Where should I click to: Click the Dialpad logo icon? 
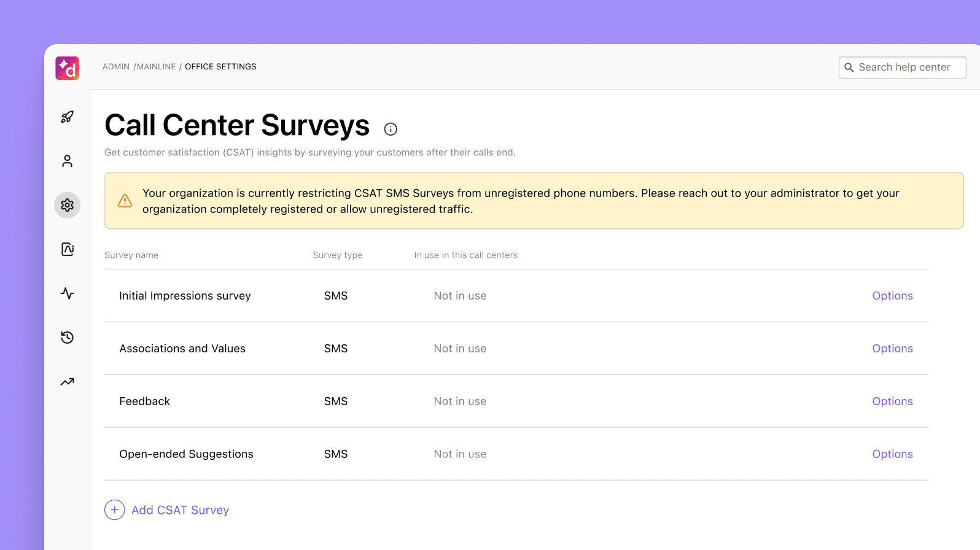pos(68,68)
